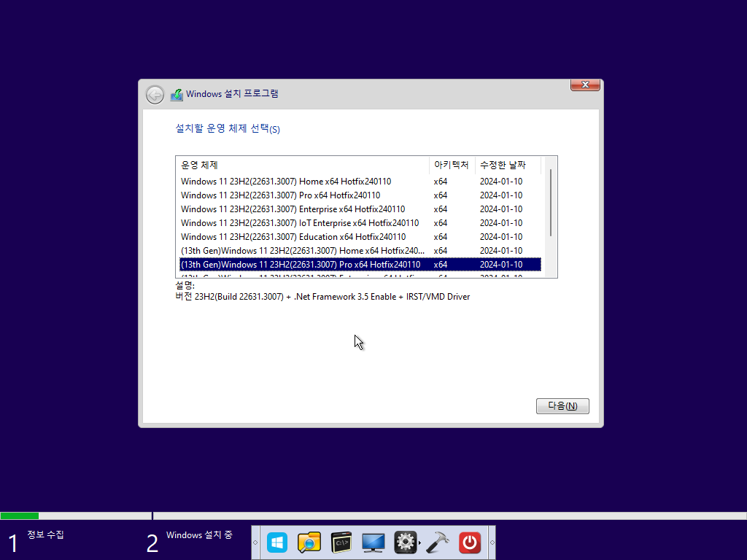747x560 pixels.
Task: Click the 설치할 운영 체제 선택(S) heading
Action: point(228,128)
